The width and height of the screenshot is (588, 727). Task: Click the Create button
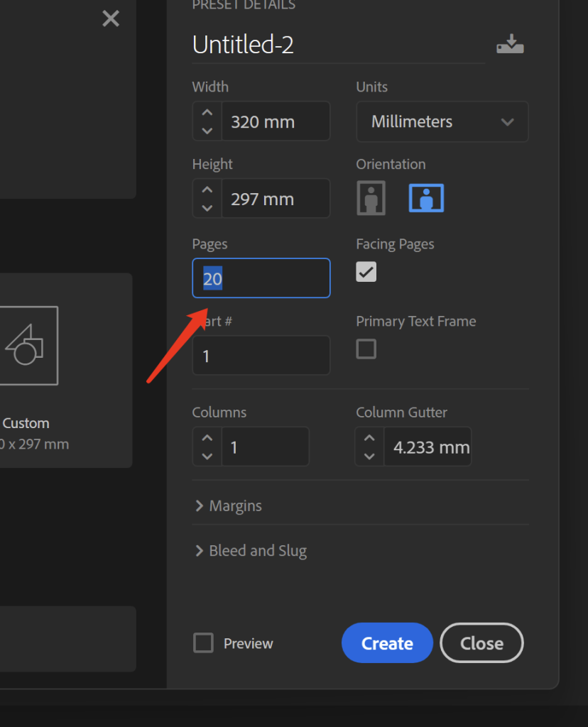click(x=387, y=643)
